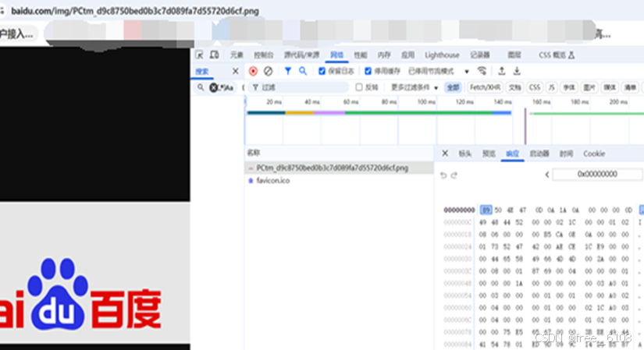Open the throttling mode dropdown
This screenshot has height=350, width=644.
click(x=438, y=72)
